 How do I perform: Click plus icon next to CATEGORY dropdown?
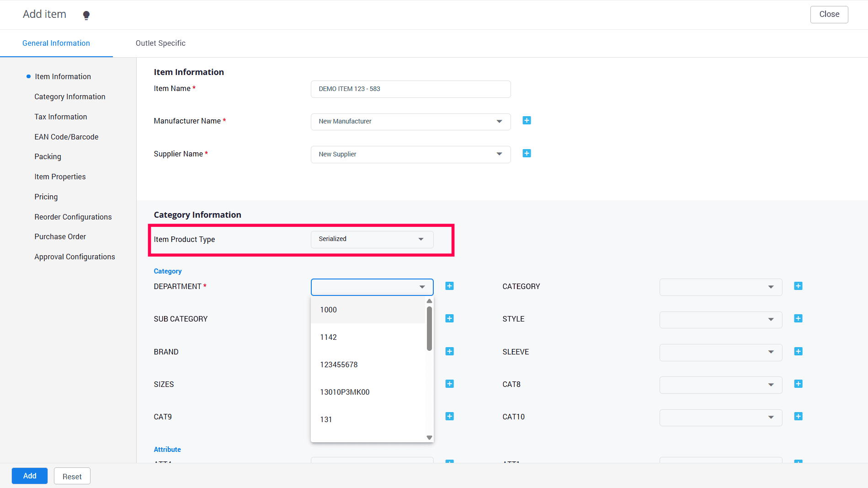coord(798,286)
